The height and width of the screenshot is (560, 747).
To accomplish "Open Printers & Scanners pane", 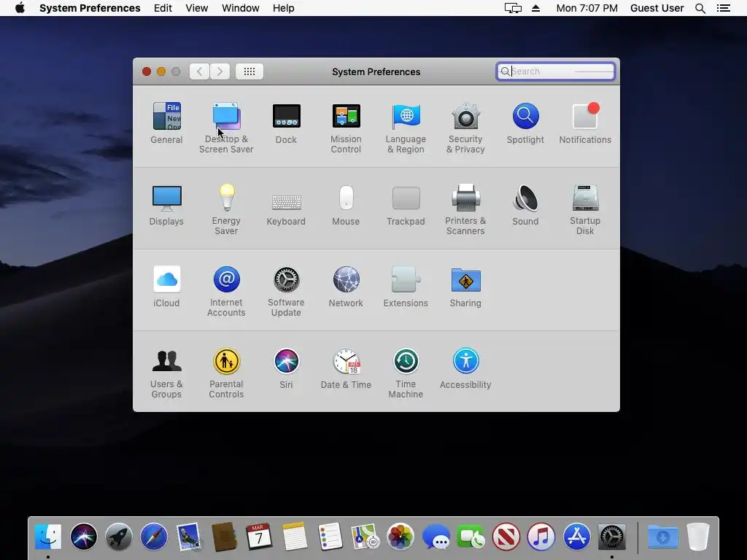I will pyautogui.click(x=465, y=209).
